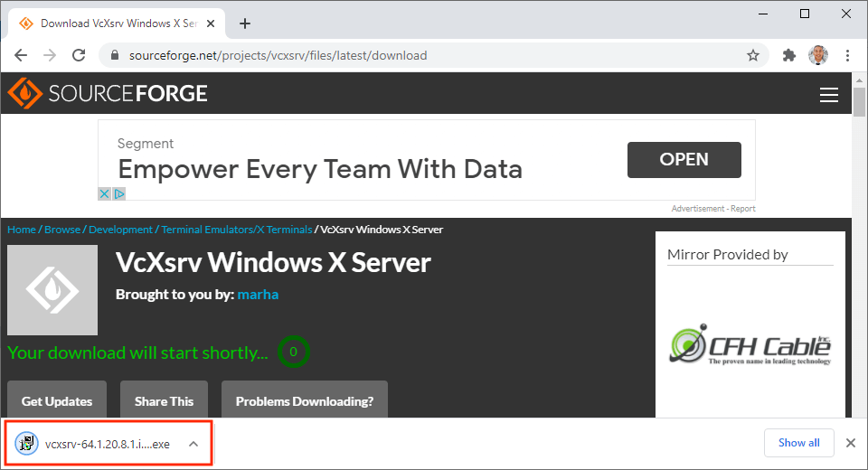868x470 pixels.
Task: Click the page vertical scrollbar thumb
Action: 859,102
